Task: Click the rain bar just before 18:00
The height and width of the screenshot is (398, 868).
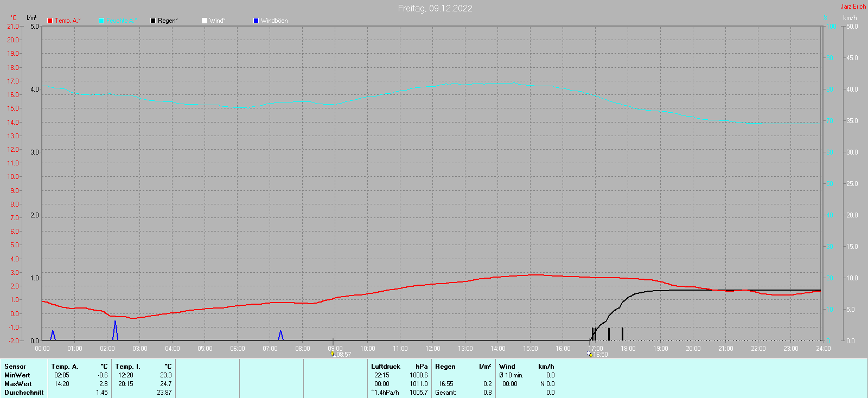Action: click(622, 334)
